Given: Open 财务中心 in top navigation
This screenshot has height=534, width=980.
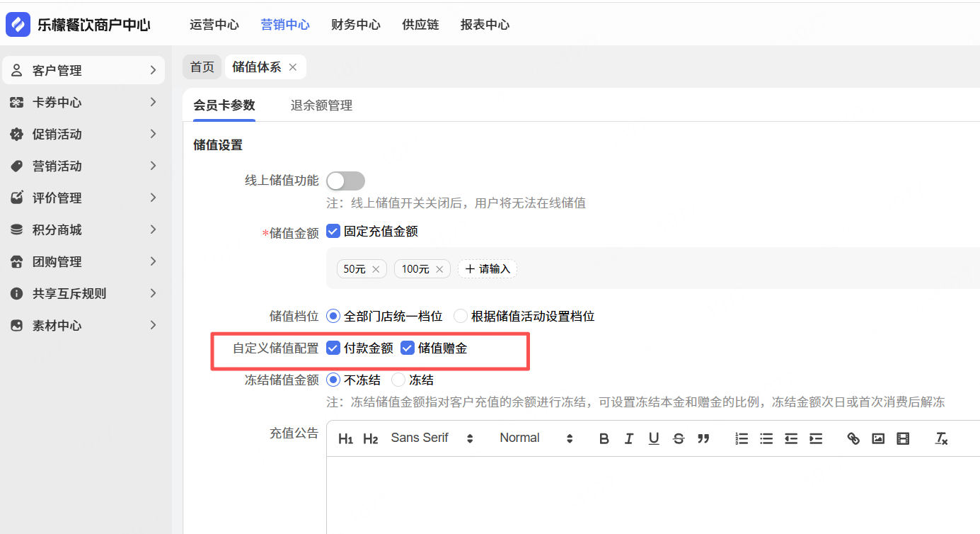Looking at the screenshot, I should pyautogui.click(x=356, y=25).
